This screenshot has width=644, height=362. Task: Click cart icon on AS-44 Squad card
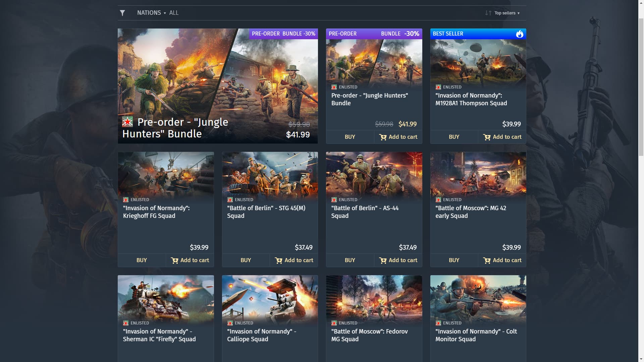tap(383, 260)
